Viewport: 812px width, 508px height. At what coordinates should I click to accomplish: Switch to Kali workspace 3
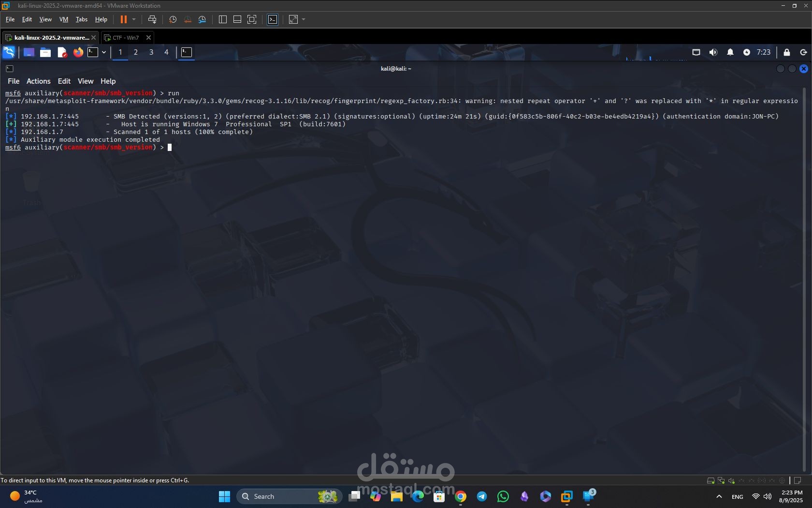[151, 52]
